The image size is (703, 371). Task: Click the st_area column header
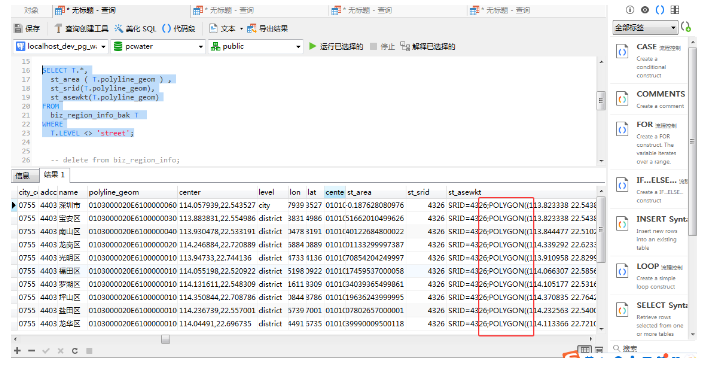click(x=376, y=192)
